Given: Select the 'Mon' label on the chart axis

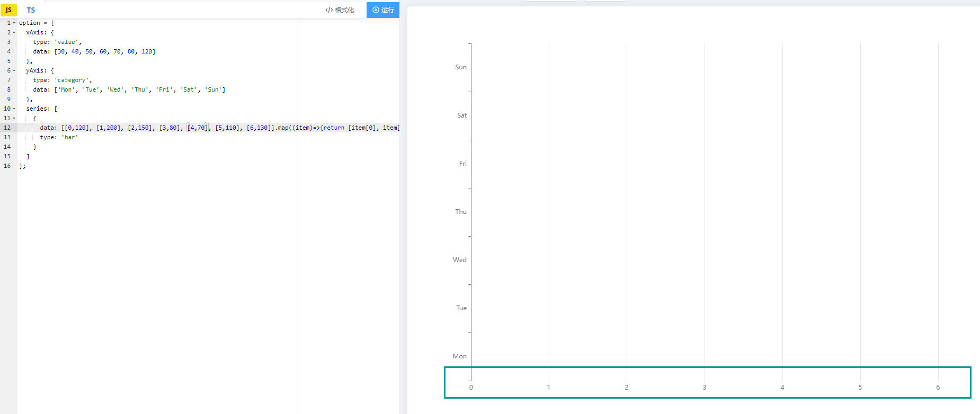Looking at the screenshot, I should pyautogui.click(x=460, y=356).
